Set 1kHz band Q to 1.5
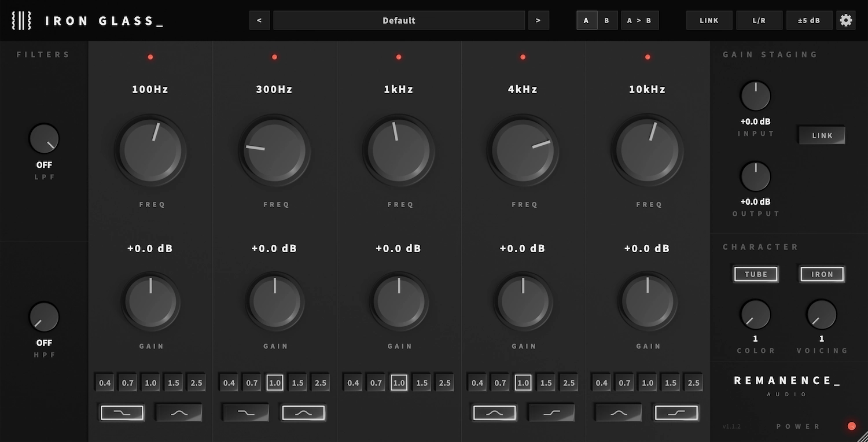The image size is (868, 442). coord(422,383)
